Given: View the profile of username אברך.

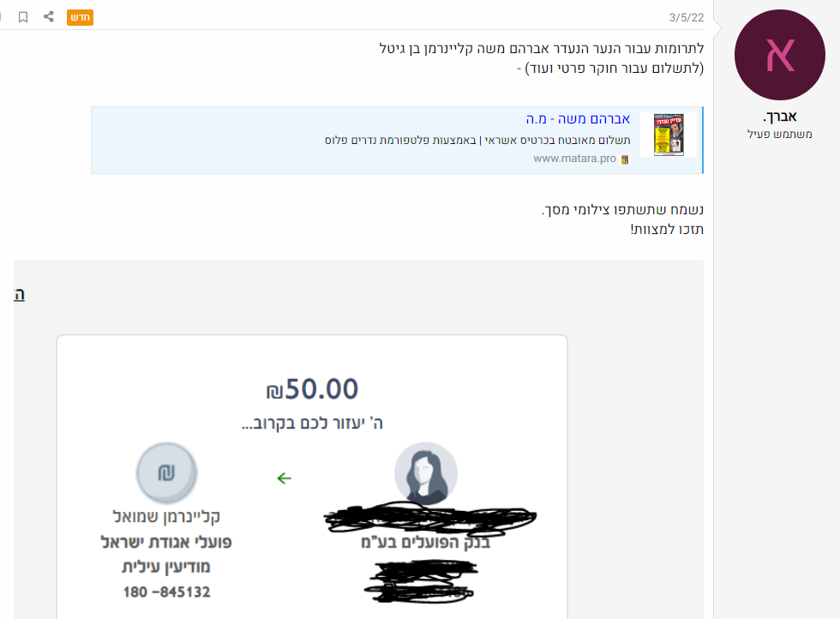Looking at the screenshot, I should (779, 116).
